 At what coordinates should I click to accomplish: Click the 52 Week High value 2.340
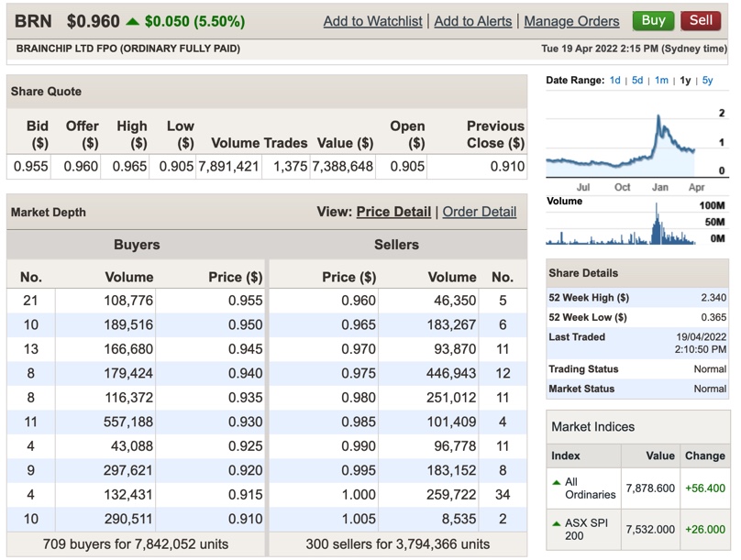(713, 298)
